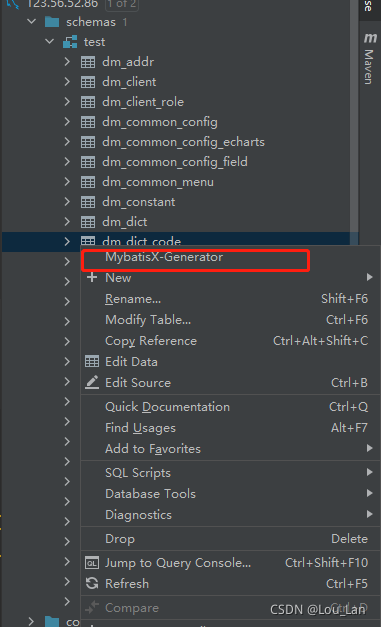The width and height of the screenshot is (381, 627).
Task: Choose Rename... in the context menu
Action: click(x=230, y=299)
